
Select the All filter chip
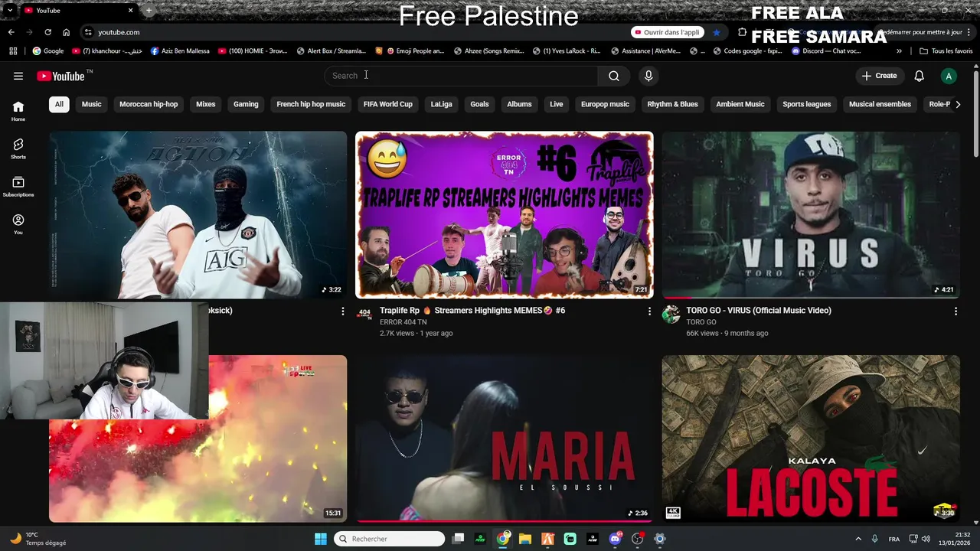point(59,104)
